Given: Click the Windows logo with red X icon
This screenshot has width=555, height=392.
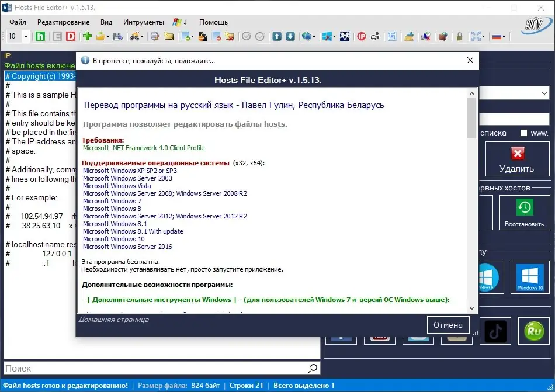Looking at the screenshot, I should tap(327, 36).
